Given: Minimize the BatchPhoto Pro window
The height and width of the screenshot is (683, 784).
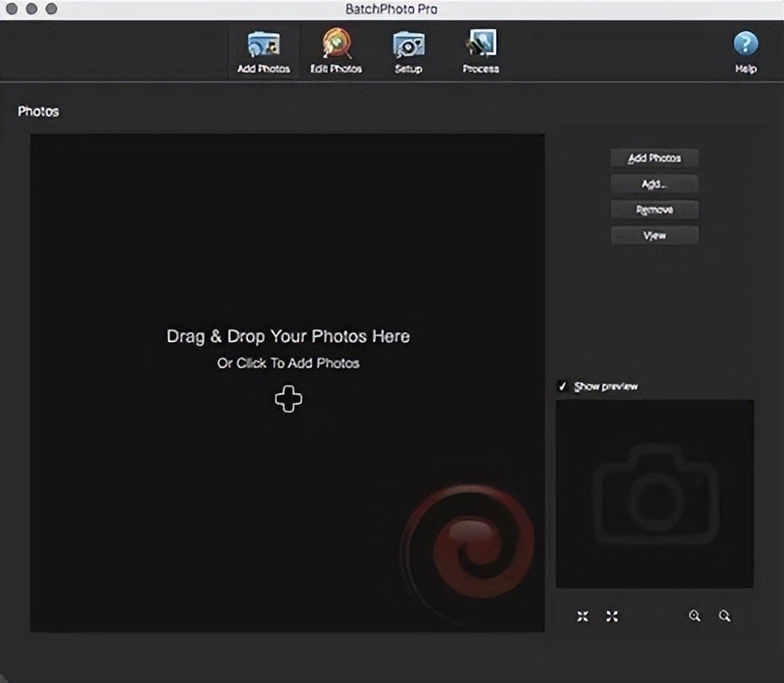Looking at the screenshot, I should [x=33, y=9].
